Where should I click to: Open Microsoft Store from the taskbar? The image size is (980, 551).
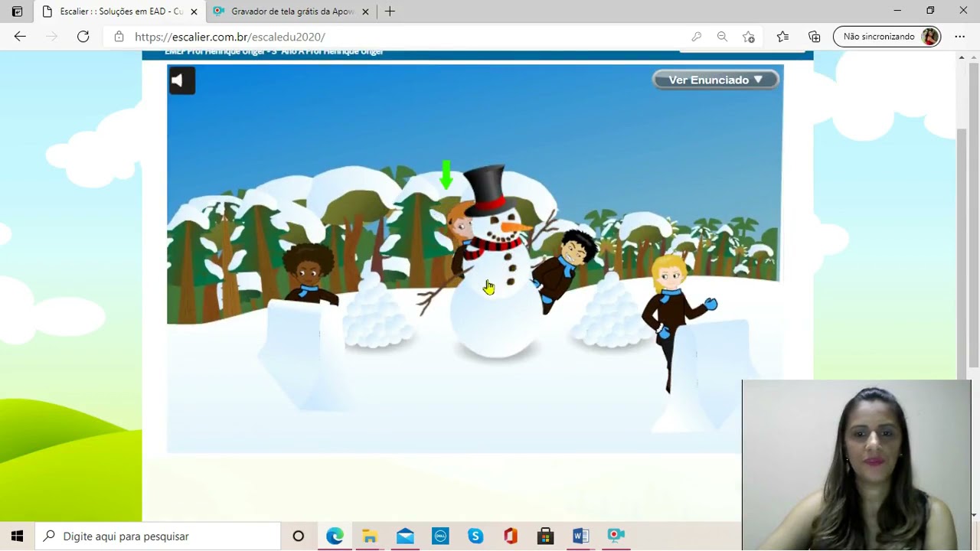[545, 536]
